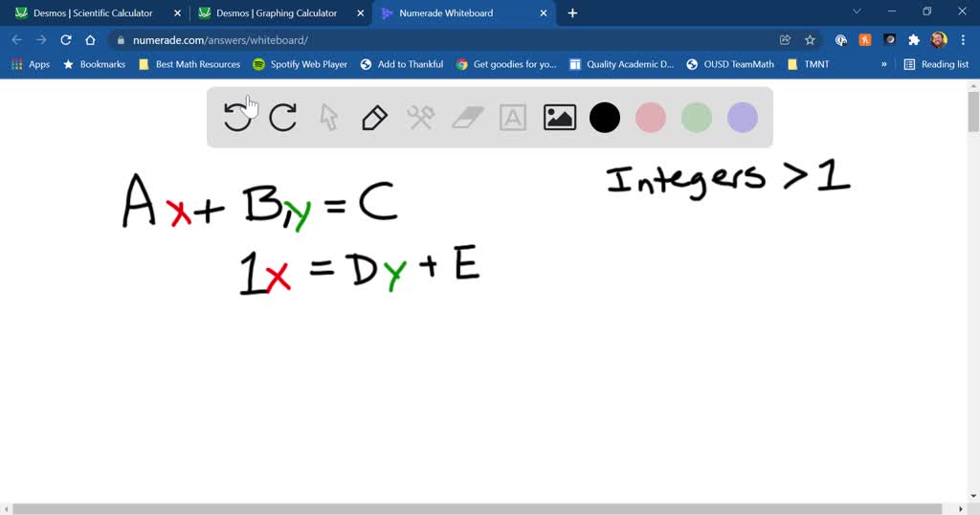Select the Numerade Whiteboard tab
Image resolution: width=980 pixels, height=515 pixels.
pos(446,13)
